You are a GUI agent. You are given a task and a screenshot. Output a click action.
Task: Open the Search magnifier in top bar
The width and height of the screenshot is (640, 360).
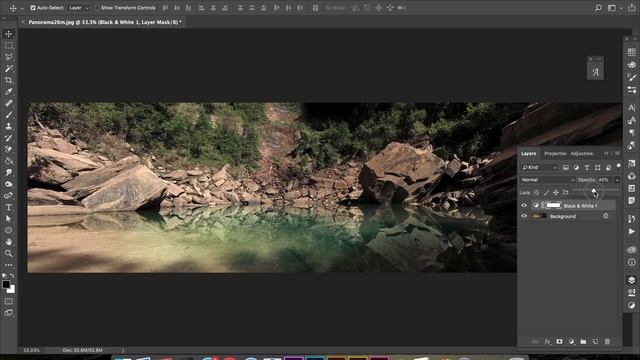point(598,8)
